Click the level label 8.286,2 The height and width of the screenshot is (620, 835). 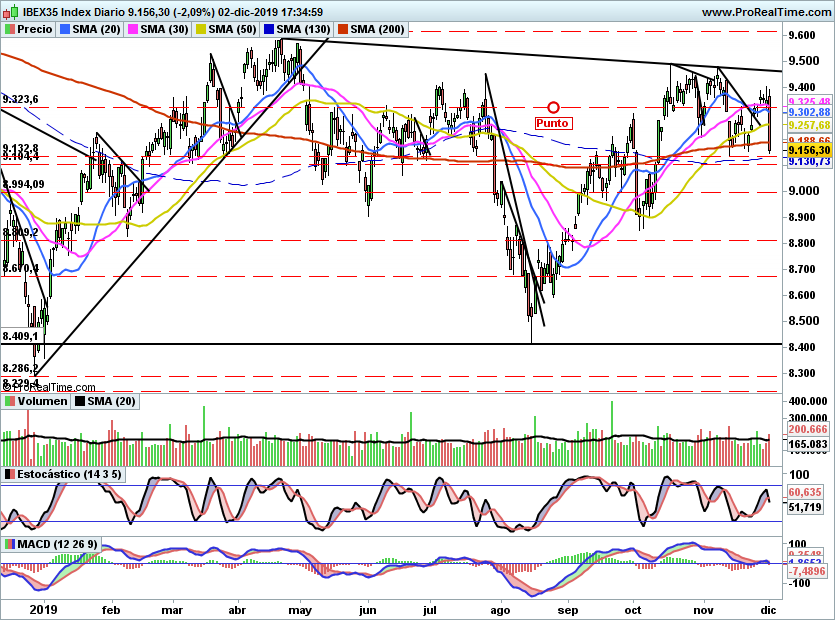coord(21,368)
